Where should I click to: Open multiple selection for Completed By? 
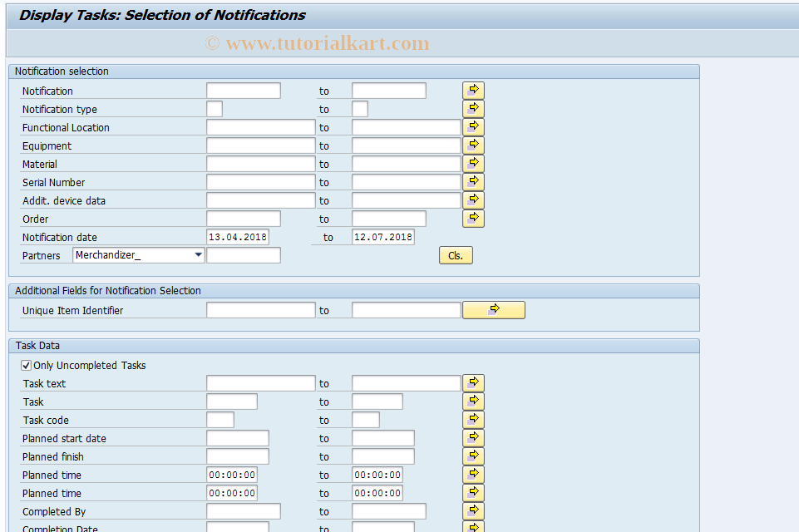point(472,510)
